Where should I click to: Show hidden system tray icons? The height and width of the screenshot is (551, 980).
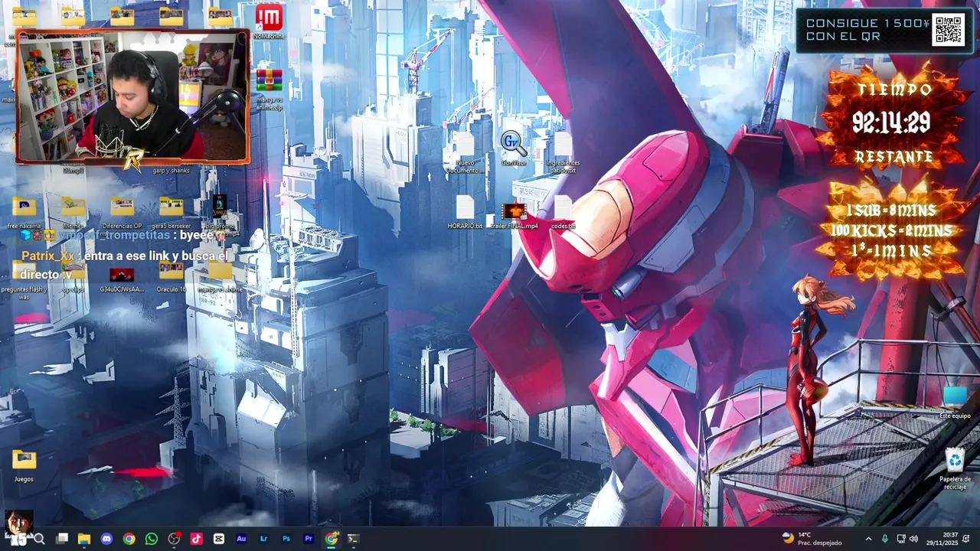pos(868,539)
